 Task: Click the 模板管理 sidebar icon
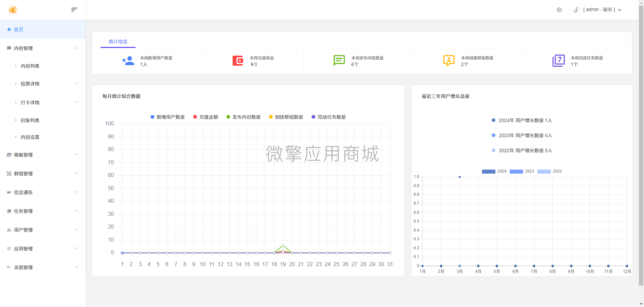[9, 155]
